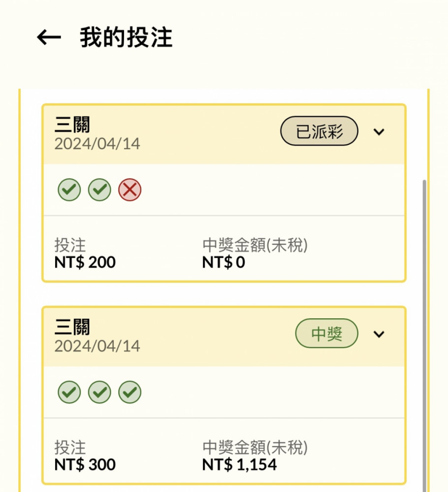Click the 我的投注 page title
Image resolution: width=448 pixels, height=492 pixels.
126,38
